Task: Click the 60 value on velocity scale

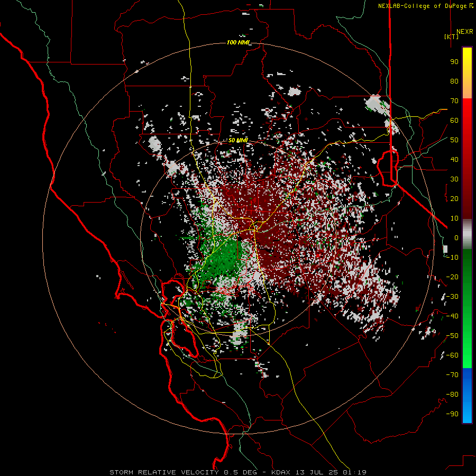Action: (454, 121)
